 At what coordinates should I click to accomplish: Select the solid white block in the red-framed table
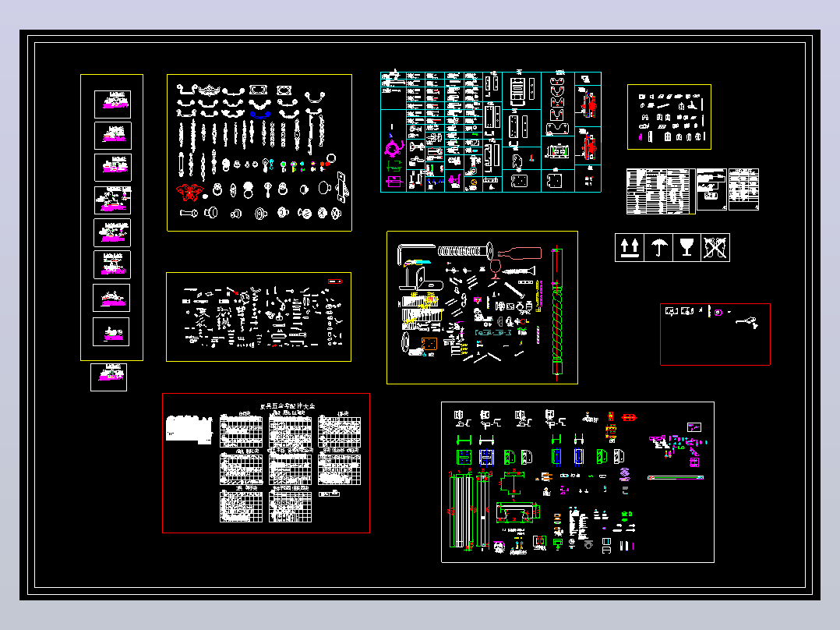189,429
